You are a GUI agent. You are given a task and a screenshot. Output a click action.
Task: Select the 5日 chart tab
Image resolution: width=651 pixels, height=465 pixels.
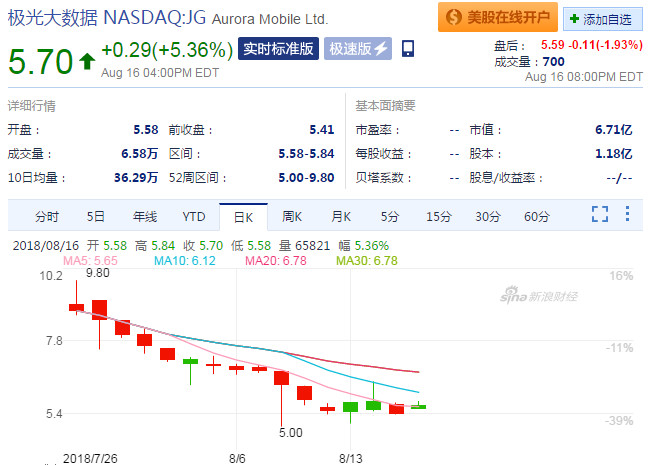pos(95,217)
